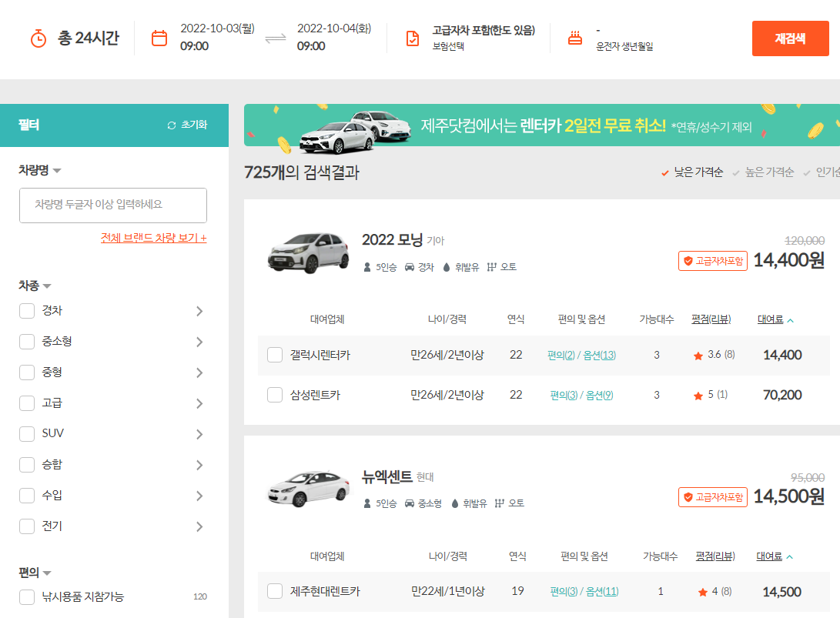The image size is (840, 618).
Task: Click the birthday cake icon
Action: pos(575,38)
